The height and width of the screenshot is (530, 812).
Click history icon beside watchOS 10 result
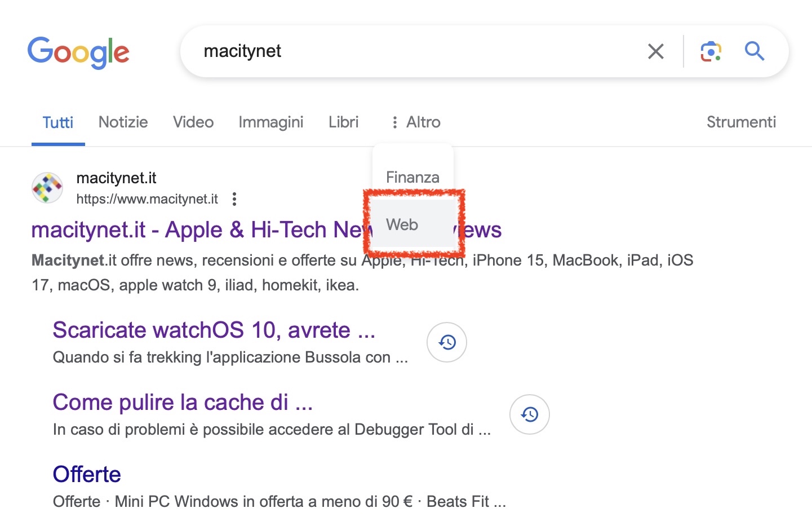pyautogui.click(x=447, y=342)
